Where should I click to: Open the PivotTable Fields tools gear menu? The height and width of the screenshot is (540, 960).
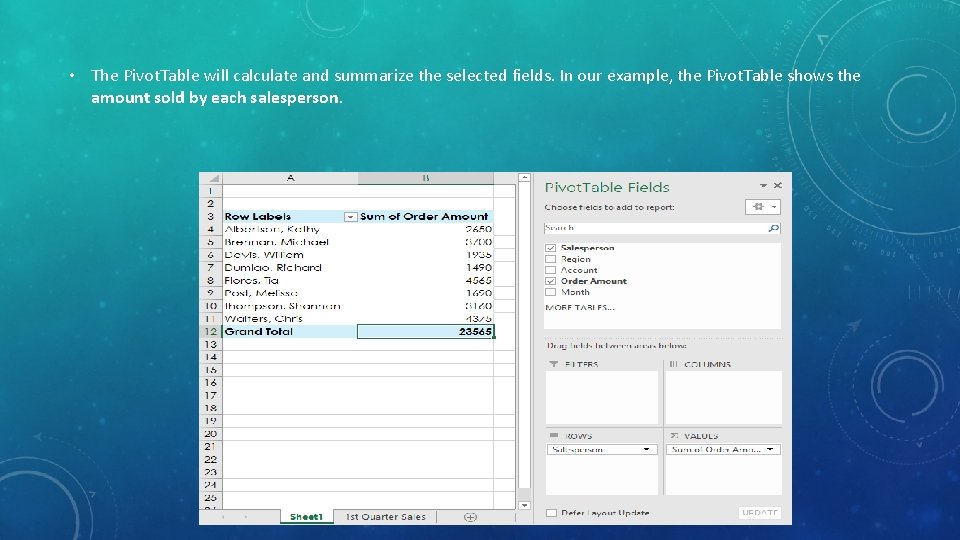pyautogui.click(x=762, y=207)
